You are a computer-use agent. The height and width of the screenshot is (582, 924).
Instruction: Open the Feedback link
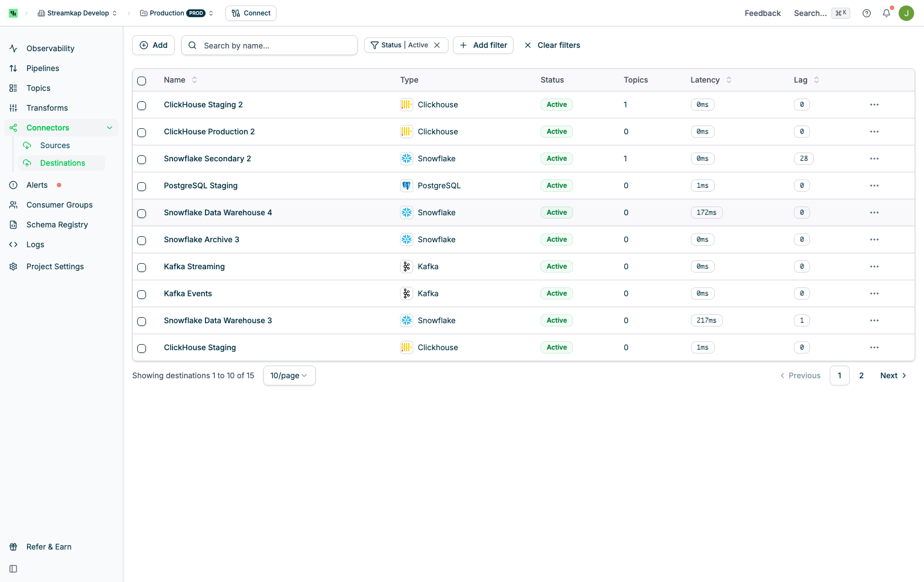[763, 13]
